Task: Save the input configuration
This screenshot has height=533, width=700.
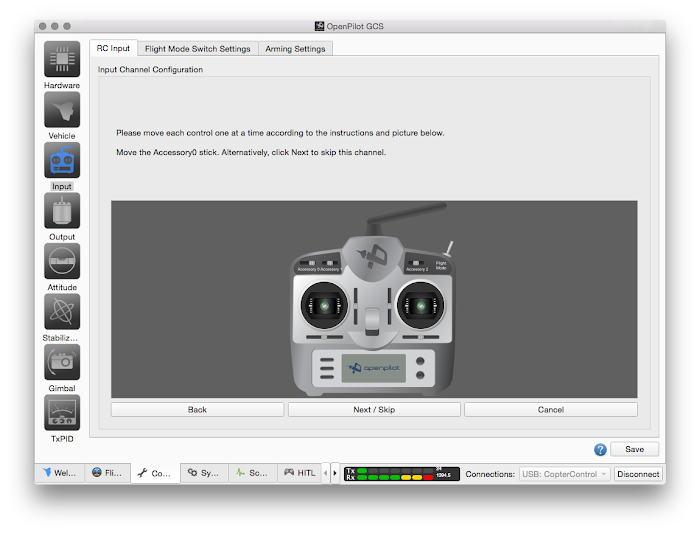Action: tap(634, 449)
